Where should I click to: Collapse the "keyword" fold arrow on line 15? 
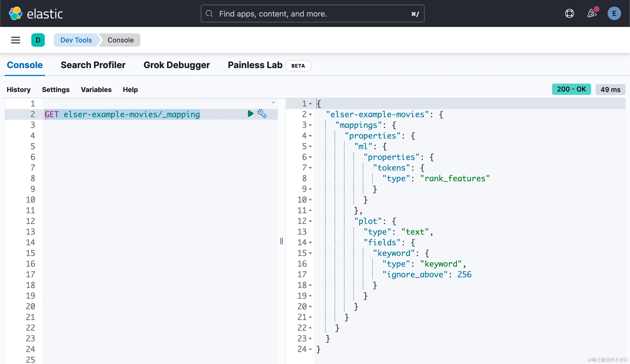pos(310,253)
